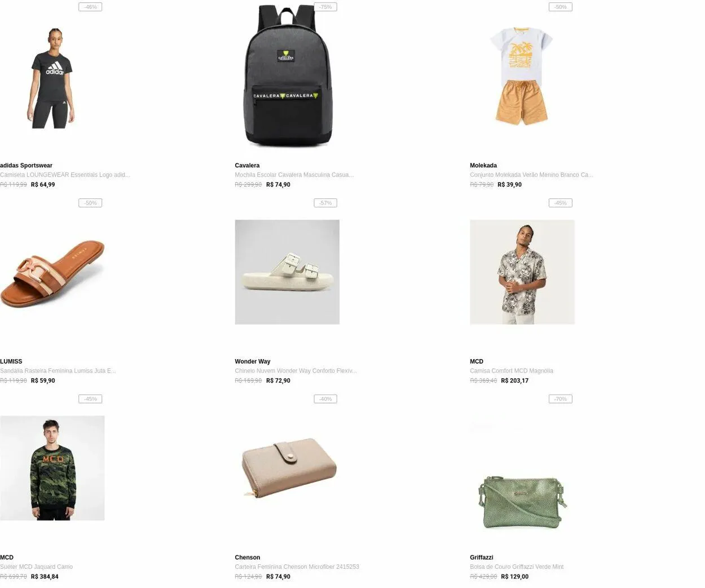
Task: Open the Chenson beige wallet image
Action: [x=287, y=468]
